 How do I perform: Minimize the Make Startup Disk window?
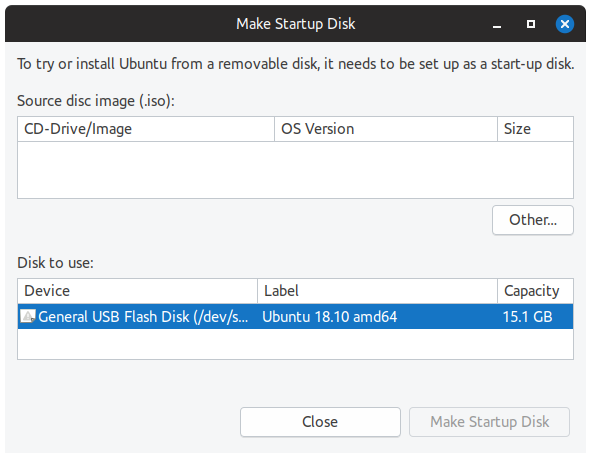pyautogui.click(x=497, y=24)
